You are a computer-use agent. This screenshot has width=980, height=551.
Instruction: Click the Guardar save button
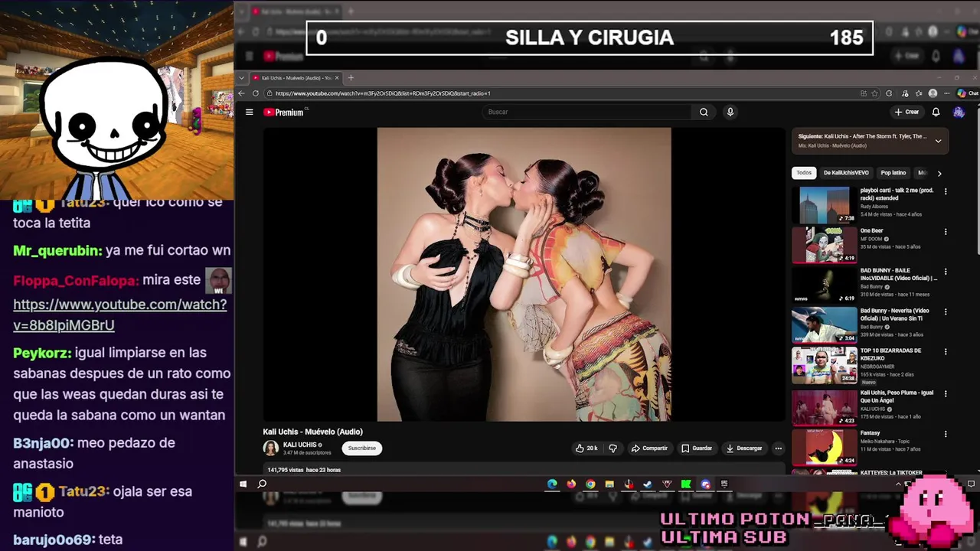[697, 448]
